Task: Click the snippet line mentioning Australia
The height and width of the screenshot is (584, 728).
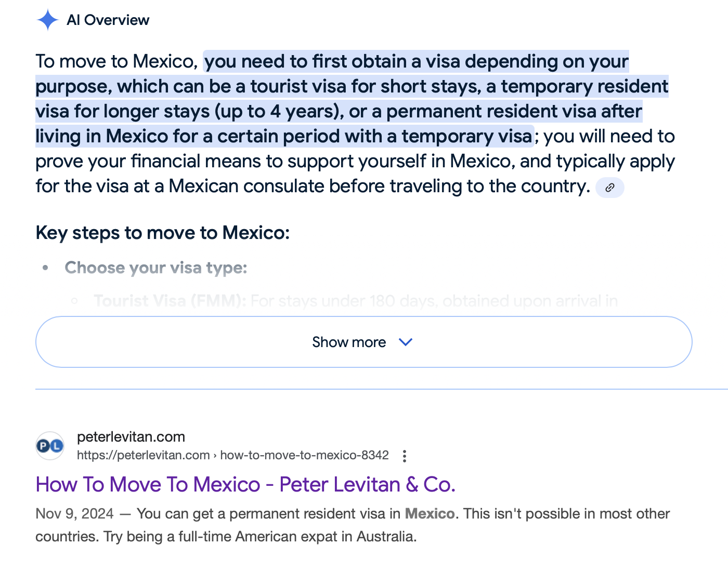Action: 226,537
